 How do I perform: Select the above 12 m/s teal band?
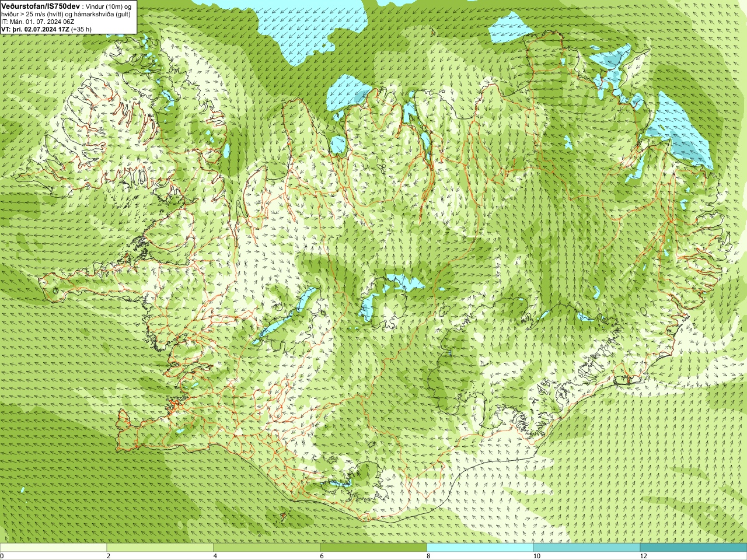coord(693,548)
